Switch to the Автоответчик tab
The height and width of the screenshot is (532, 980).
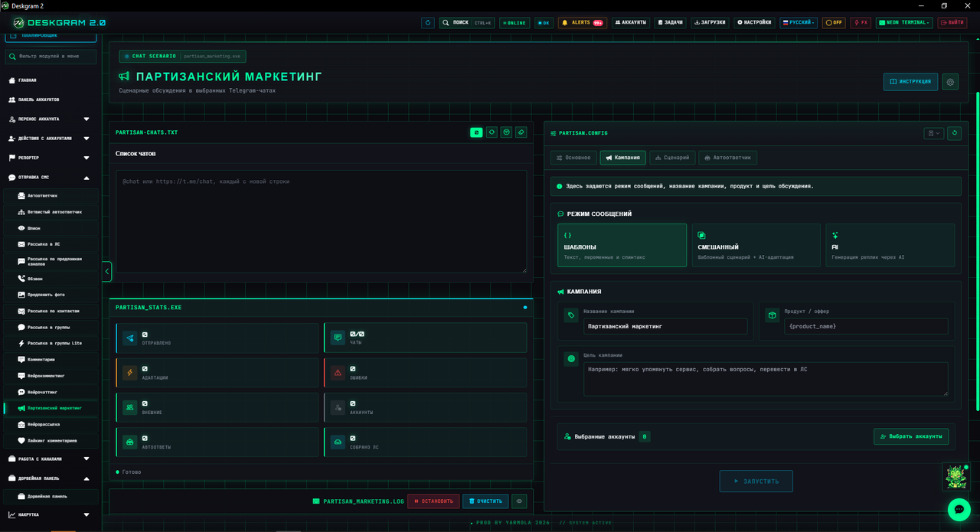(728, 158)
